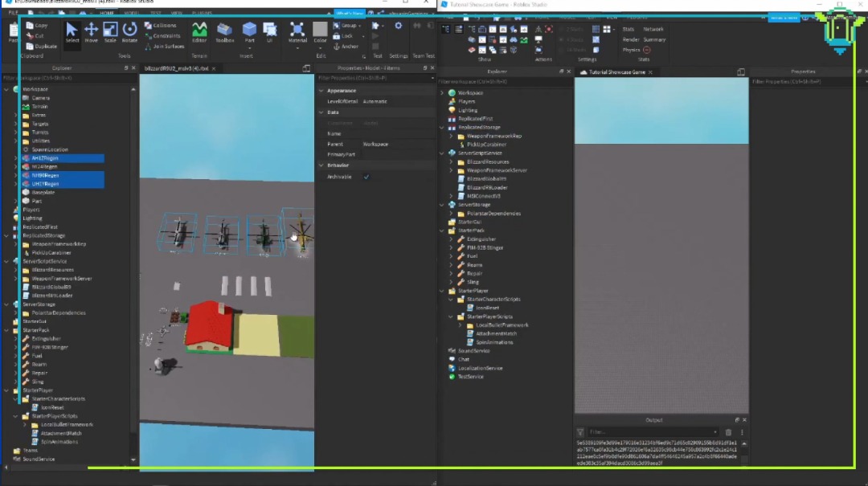868x486 pixels.
Task: Toggle Collisions in the Tools group
Action: click(x=161, y=26)
